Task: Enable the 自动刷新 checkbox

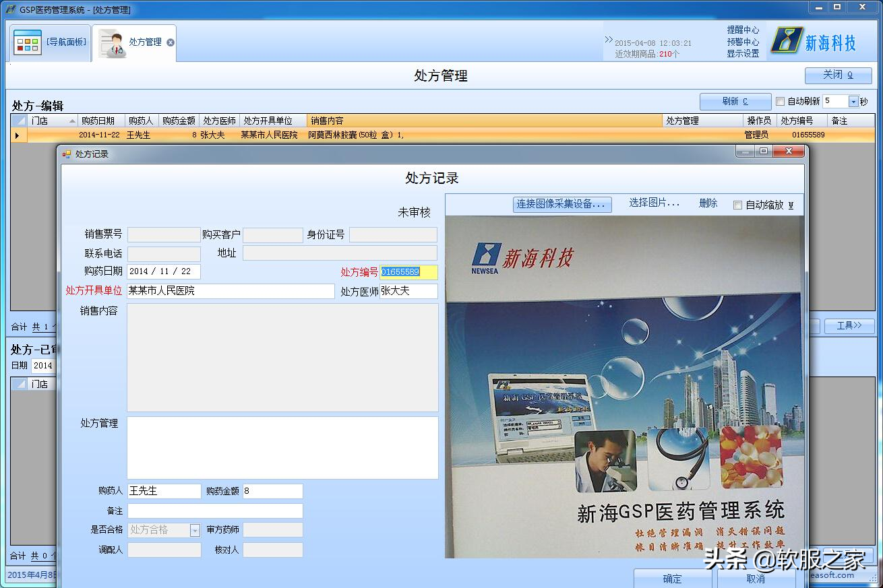Action: click(x=781, y=102)
